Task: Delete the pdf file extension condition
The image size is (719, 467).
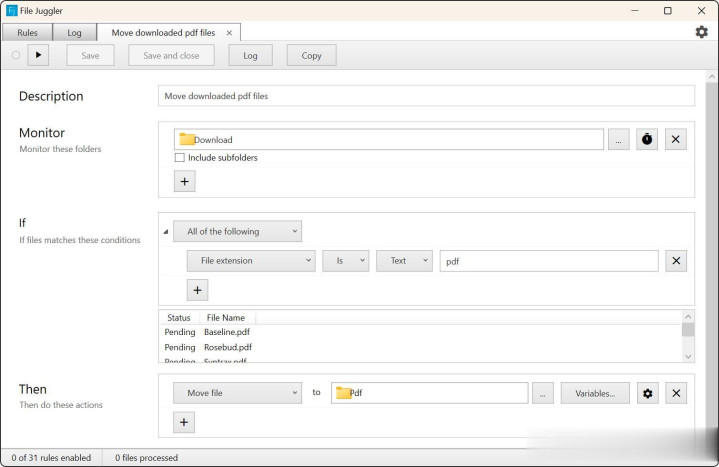Action: 676,261
